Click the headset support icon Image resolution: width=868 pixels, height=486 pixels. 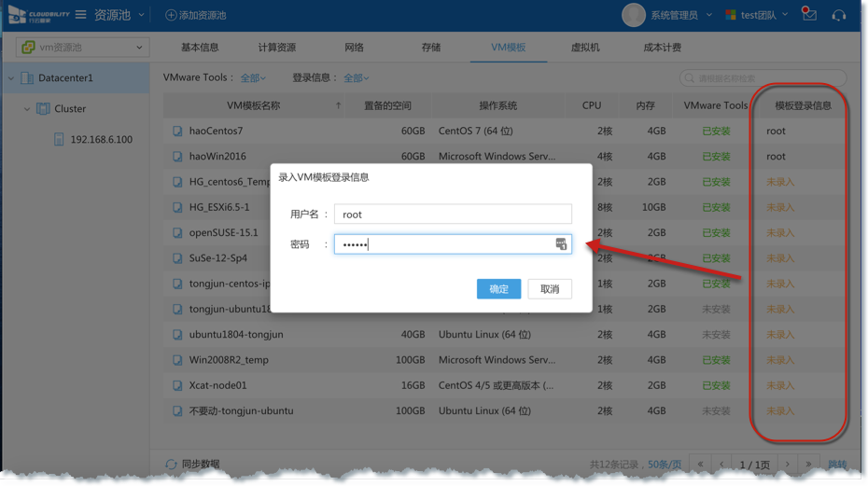tap(838, 15)
